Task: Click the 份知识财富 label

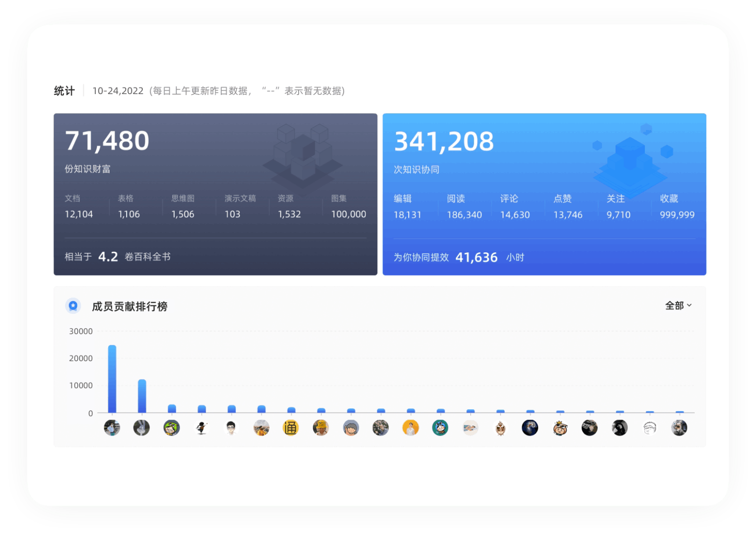Action: coord(87,169)
